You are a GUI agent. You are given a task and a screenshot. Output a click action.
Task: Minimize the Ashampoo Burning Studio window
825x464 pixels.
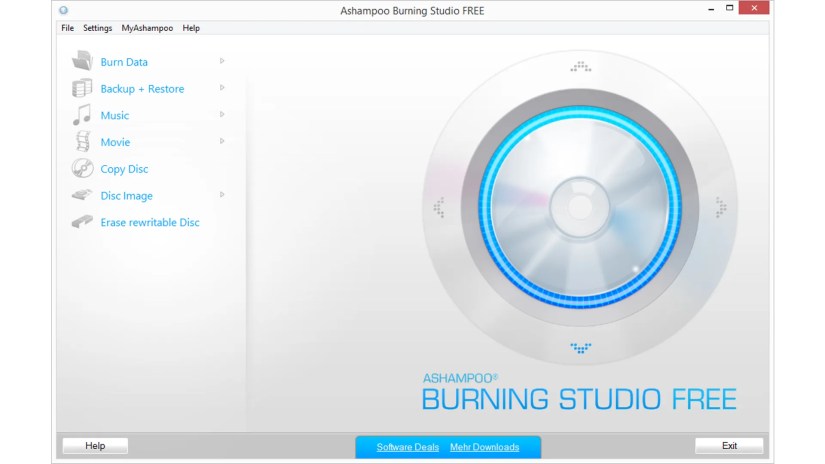pos(711,8)
